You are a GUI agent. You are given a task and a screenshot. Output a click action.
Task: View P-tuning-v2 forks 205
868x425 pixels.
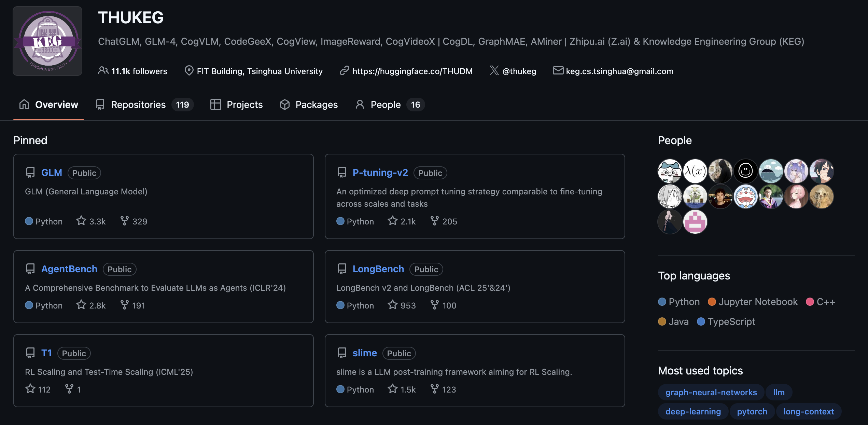coord(444,221)
